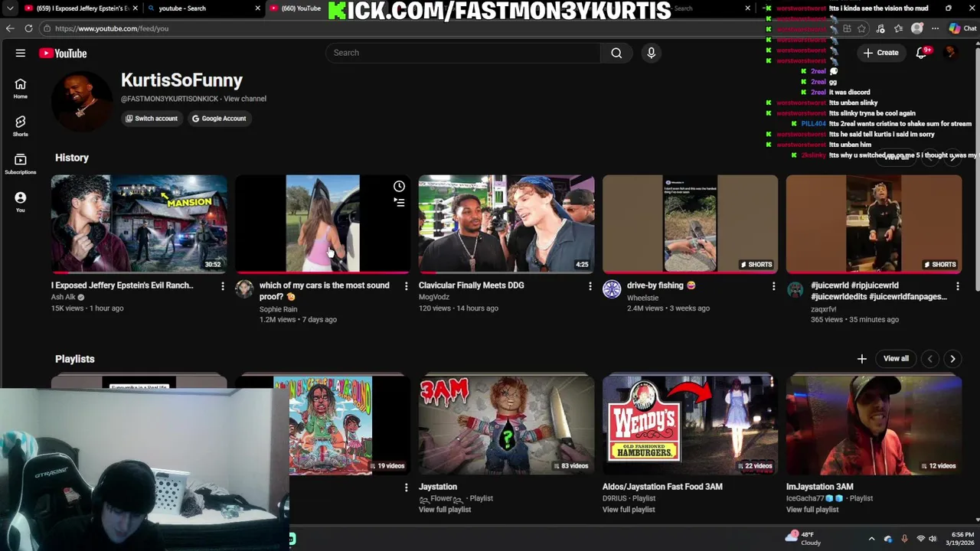Create a new playlist with plus icon

click(x=862, y=359)
